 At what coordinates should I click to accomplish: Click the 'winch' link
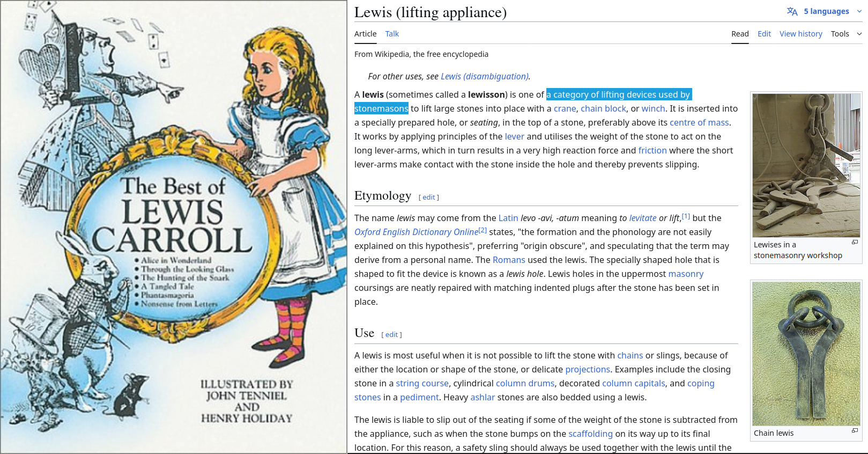tap(654, 108)
